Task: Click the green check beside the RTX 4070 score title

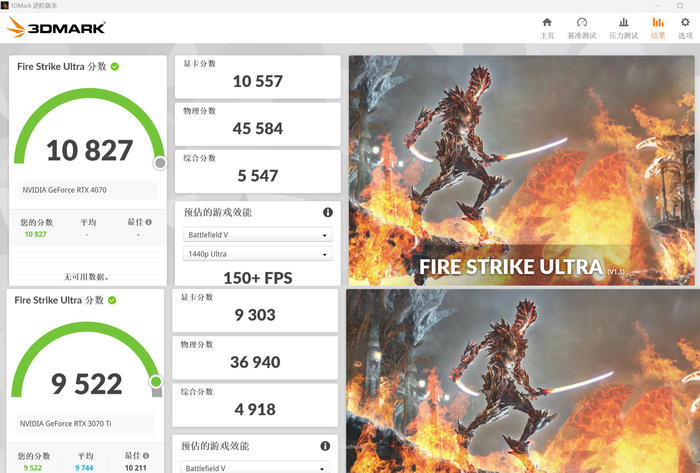Action: coord(115,66)
